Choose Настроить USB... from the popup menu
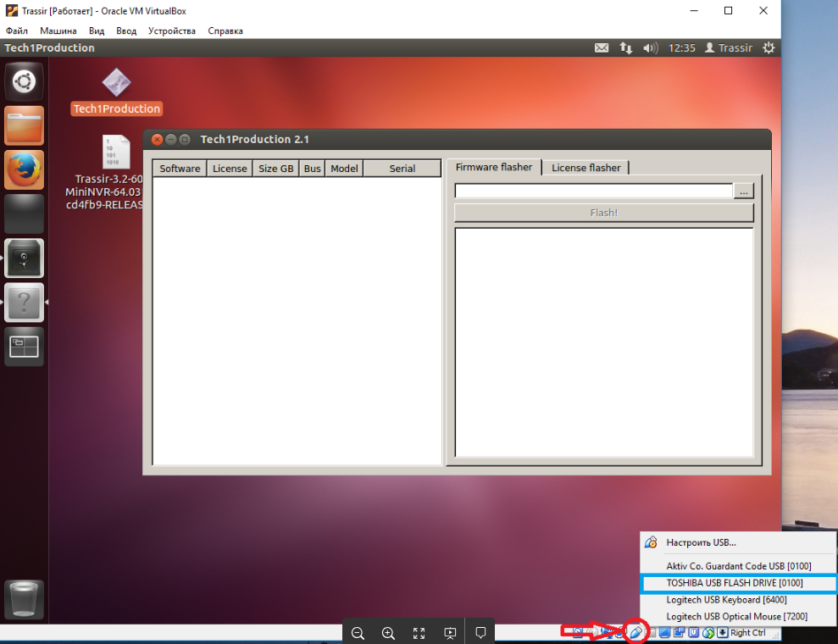This screenshot has width=838, height=644. 738,542
